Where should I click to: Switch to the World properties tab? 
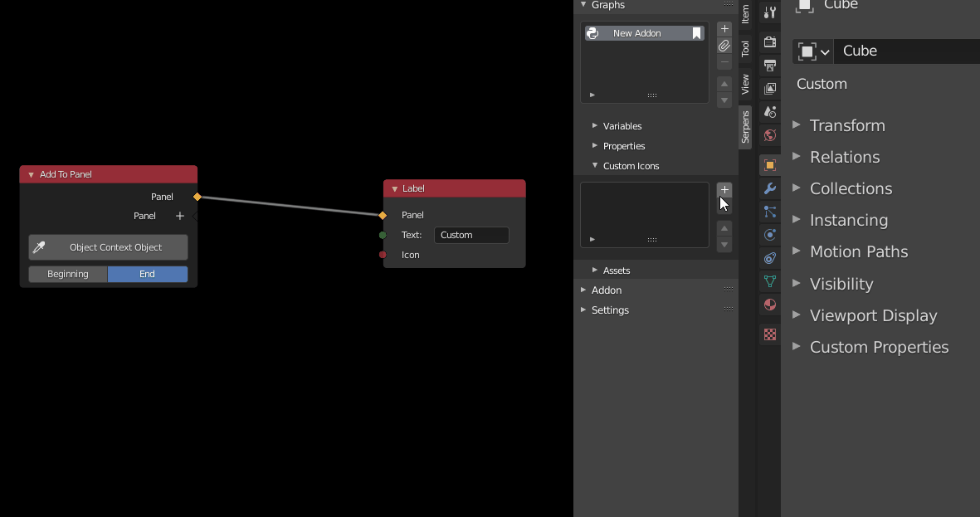coord(769,135)
